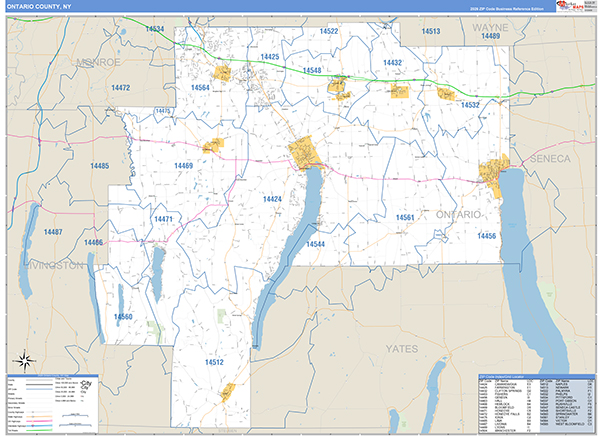Click the large City symbol in legend
Viewport: 600px width, 436px height.
tap(86, 384)
